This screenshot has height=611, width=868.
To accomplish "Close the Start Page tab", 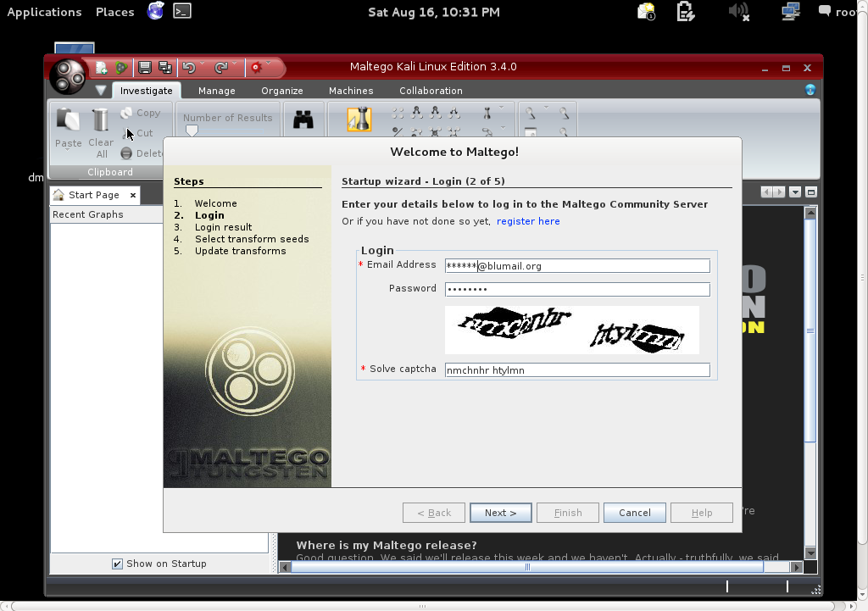I will [133, 195].
